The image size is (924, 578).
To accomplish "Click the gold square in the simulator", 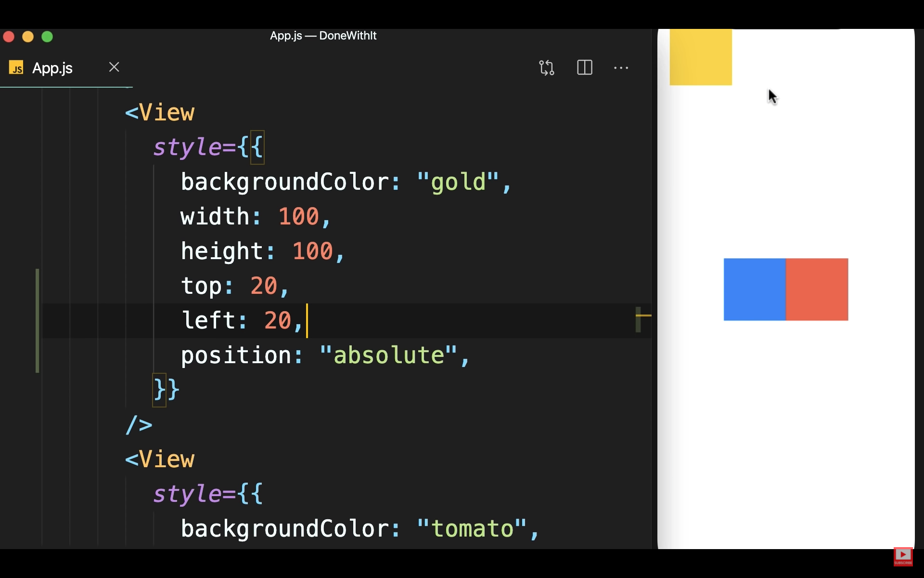I will (700, 57).
